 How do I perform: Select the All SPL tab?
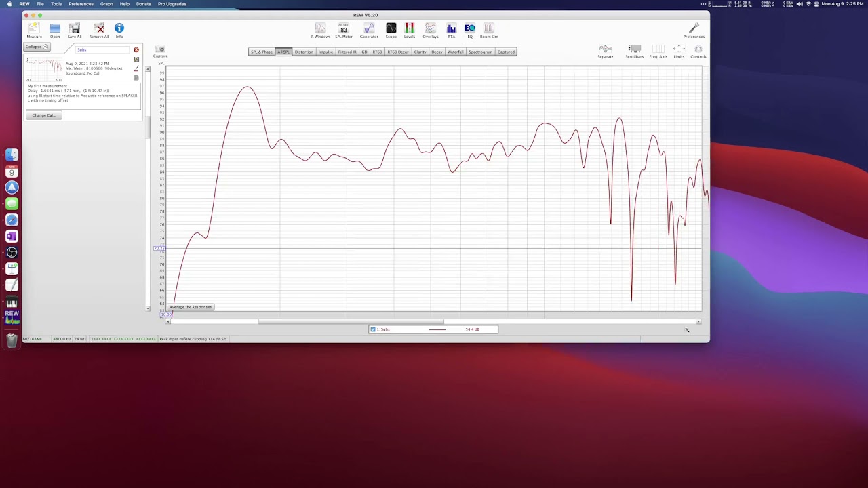[283, 52]
